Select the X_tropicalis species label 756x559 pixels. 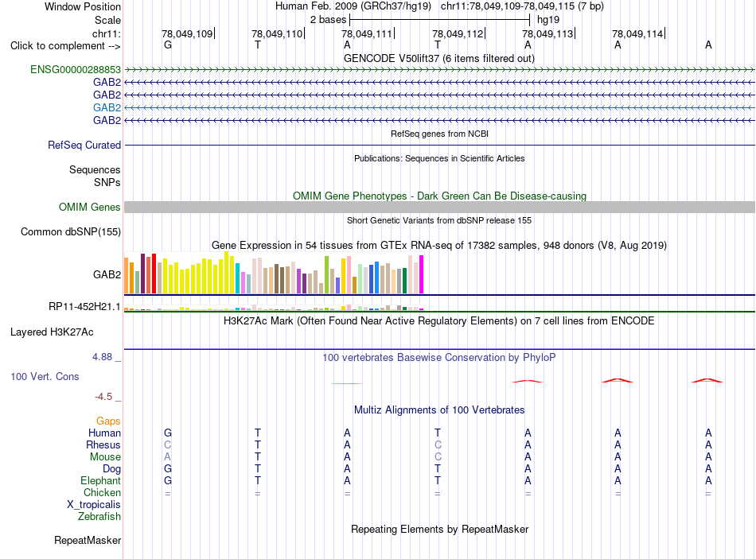94,505
